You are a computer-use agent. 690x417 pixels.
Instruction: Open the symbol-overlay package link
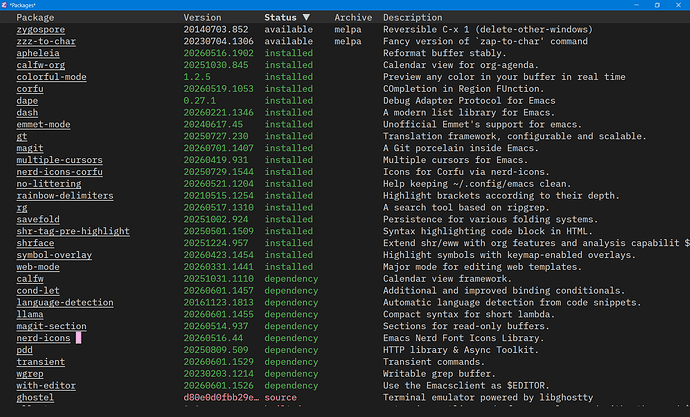coord(54,255)
